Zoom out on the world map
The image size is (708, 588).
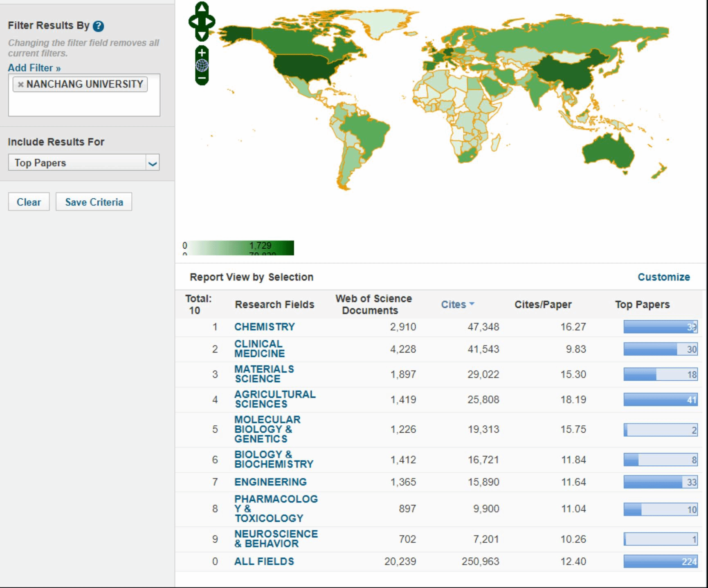coord(202,78)
